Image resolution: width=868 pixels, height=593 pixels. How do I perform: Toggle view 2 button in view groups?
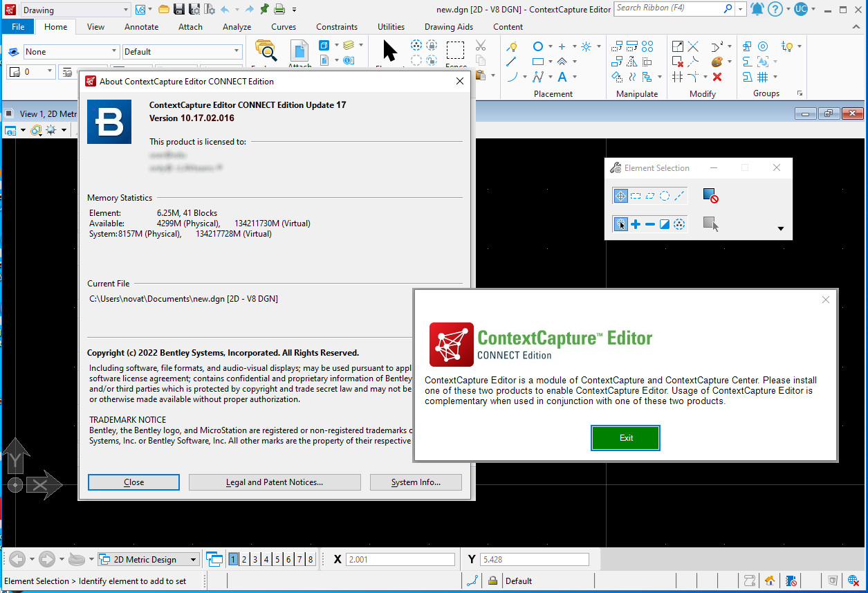244,559
